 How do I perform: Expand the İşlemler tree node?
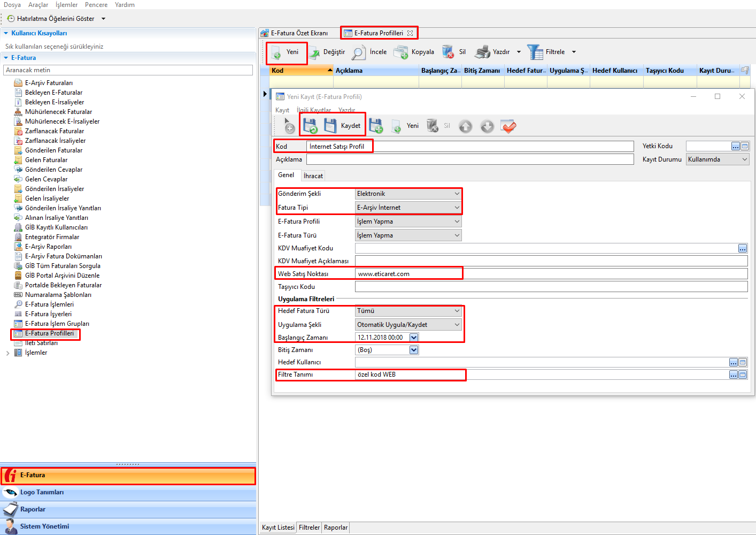[7, 353]
